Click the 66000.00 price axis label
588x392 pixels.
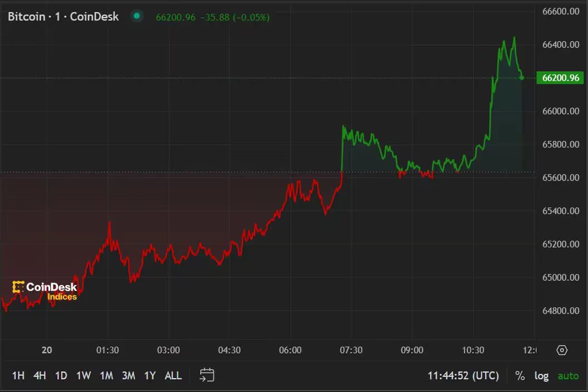(560, 111)
